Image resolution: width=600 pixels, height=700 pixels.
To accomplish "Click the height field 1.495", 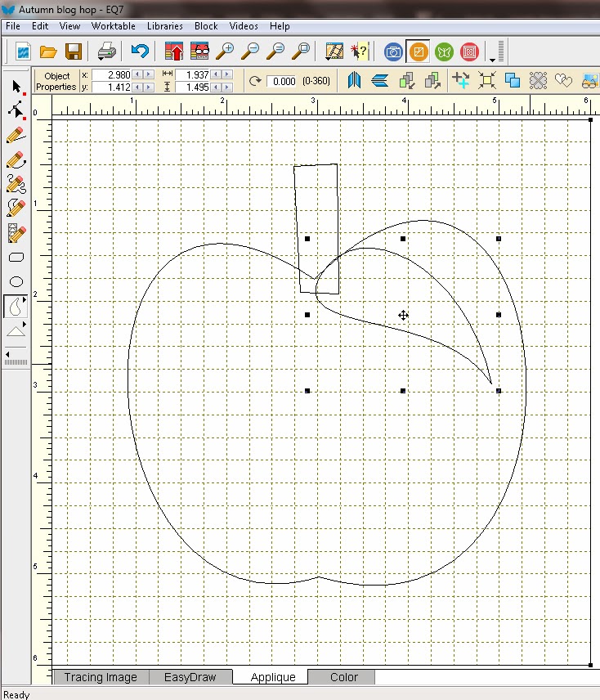I will (x=193, y=87).
